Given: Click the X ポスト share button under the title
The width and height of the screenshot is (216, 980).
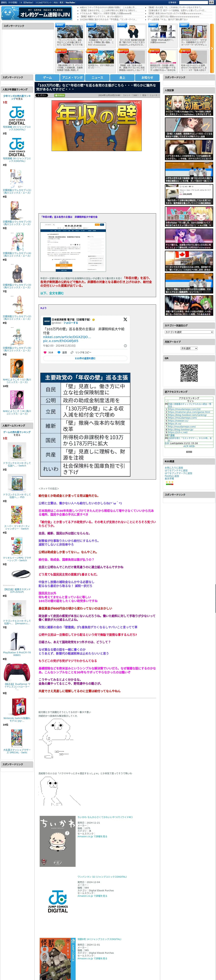Looking at the screenshot, I should (x=42, y=96).
